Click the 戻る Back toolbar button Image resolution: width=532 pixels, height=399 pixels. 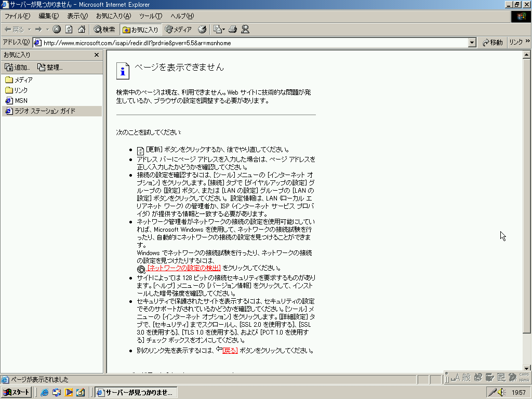14,30
